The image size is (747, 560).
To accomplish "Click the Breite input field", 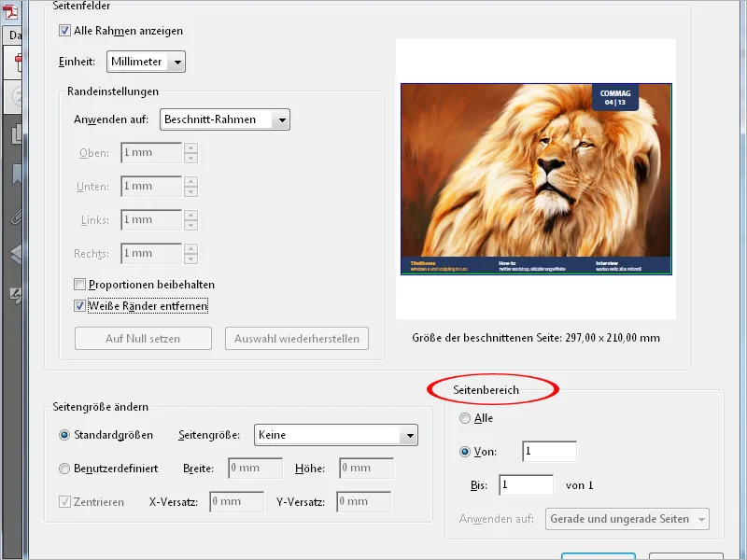I will click(x=255, y=469).
